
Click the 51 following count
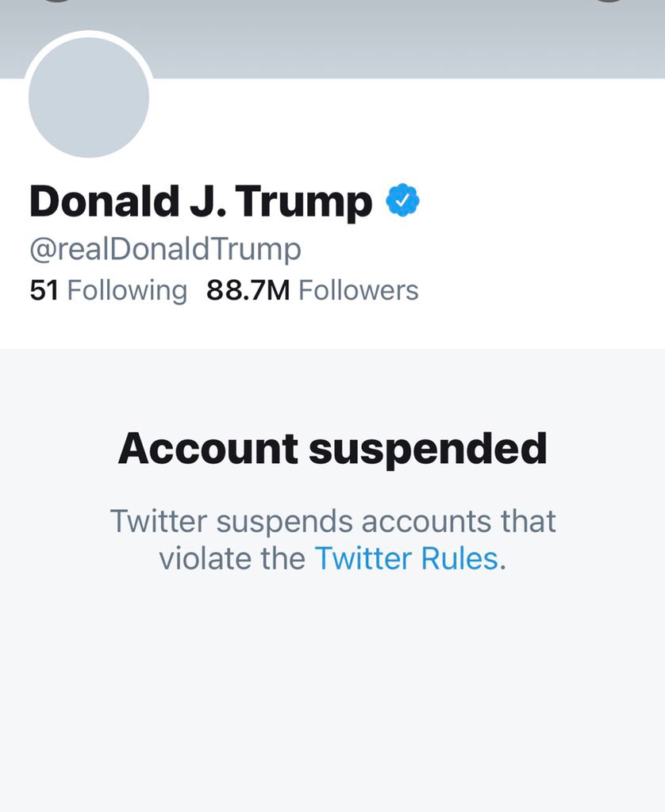point(44,291)
